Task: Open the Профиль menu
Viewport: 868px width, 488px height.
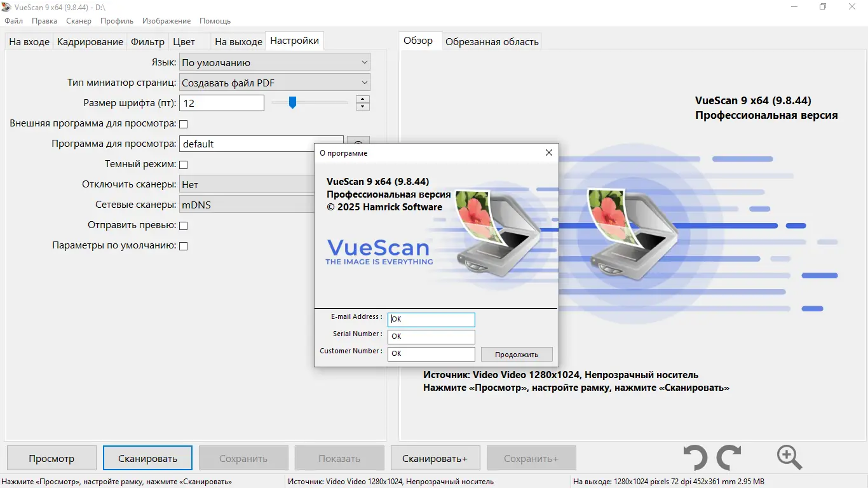Action: [117, 21]
